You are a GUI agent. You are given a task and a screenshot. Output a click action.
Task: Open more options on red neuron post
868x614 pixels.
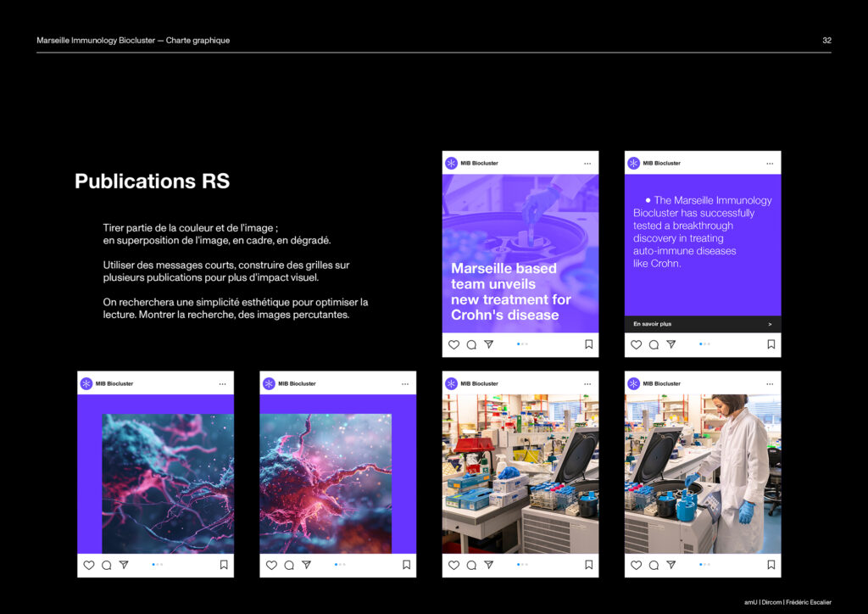[405, 383]
